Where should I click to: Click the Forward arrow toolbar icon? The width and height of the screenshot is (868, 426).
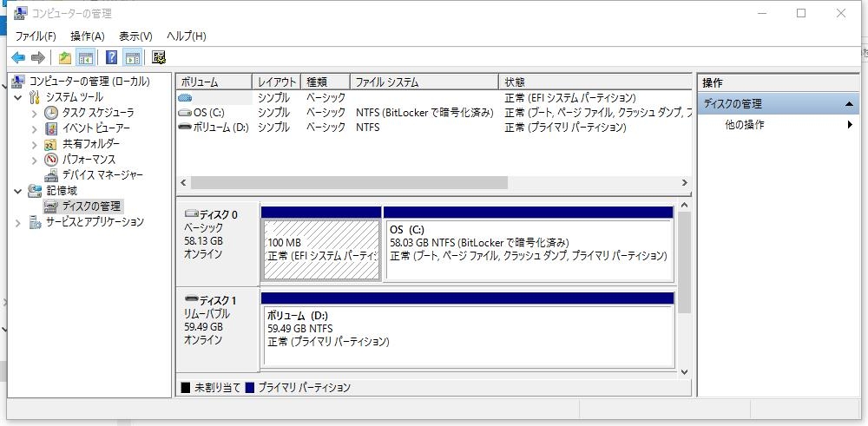click(x=37, y=57)
